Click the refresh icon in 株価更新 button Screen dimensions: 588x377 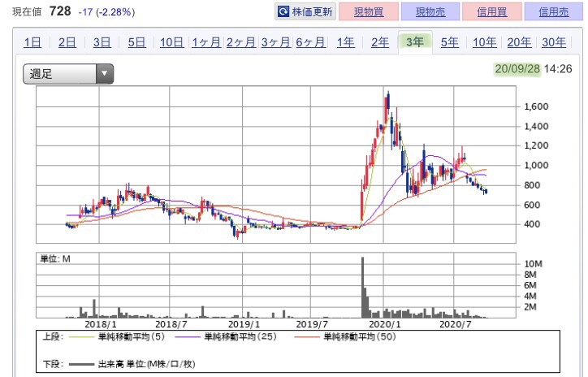coord(283,11)
